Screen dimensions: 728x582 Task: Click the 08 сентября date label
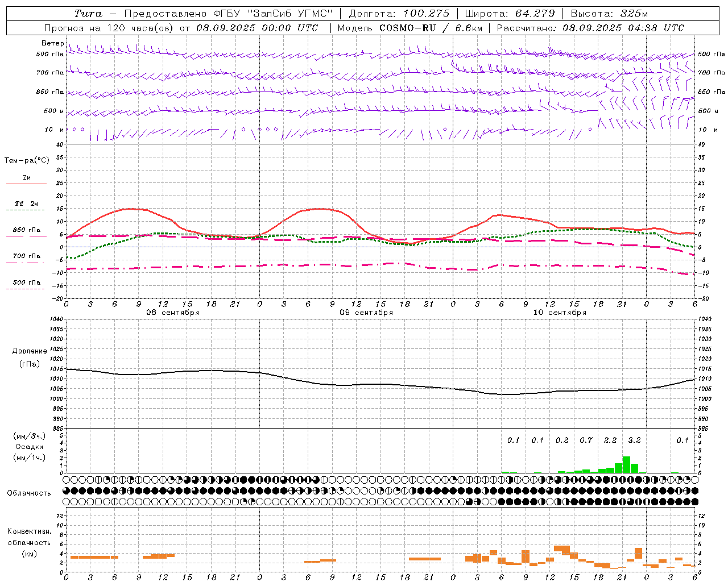coord(173,313)
